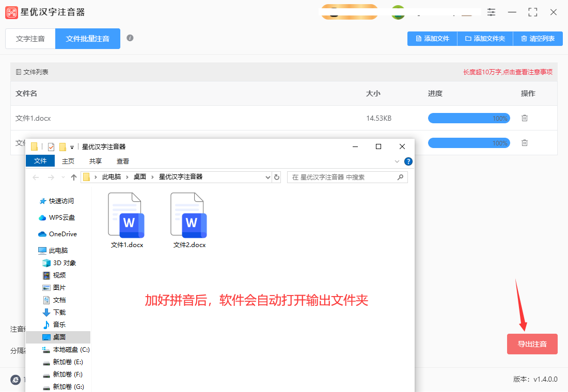
Task: Click the 14.53KB size value
Action: coord(378,118)
